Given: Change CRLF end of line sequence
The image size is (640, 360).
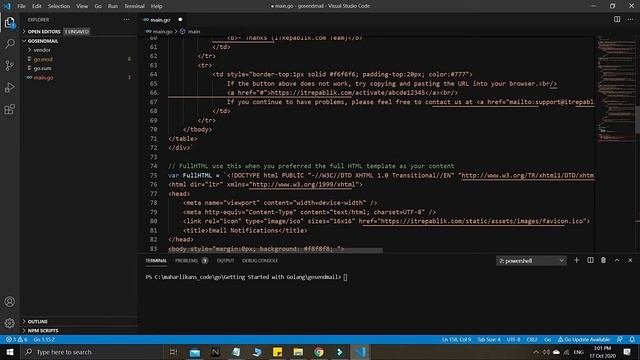Looking at the screenshot, I should pos(532,339).
